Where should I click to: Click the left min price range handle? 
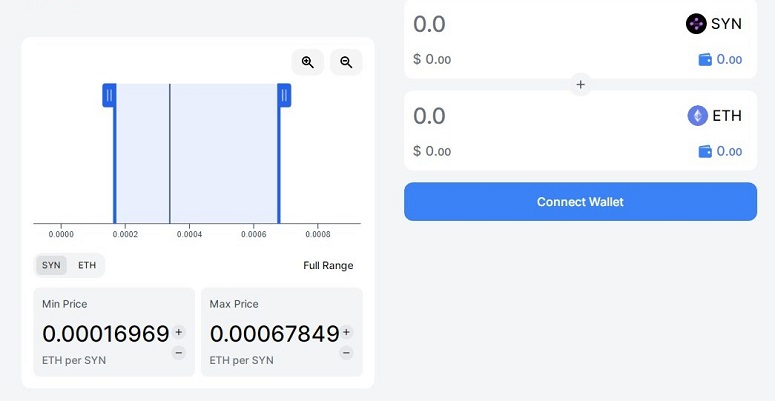tap(109, 95)
